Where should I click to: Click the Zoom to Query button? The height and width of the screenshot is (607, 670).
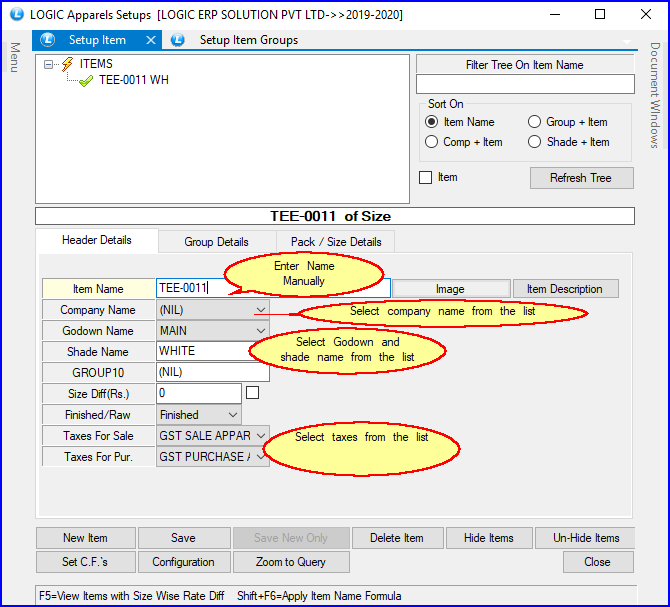click(x=291, y=562)
